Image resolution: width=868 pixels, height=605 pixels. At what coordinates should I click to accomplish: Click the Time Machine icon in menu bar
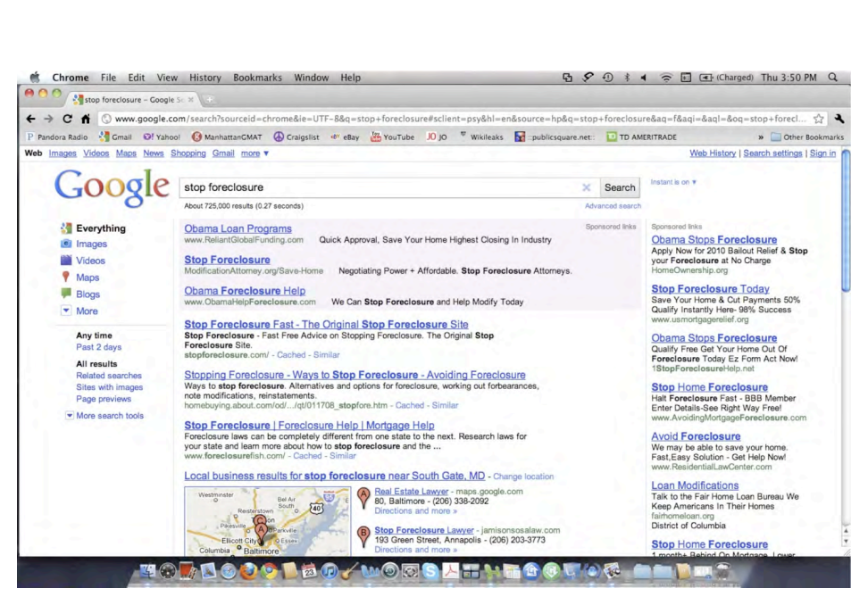608,78
